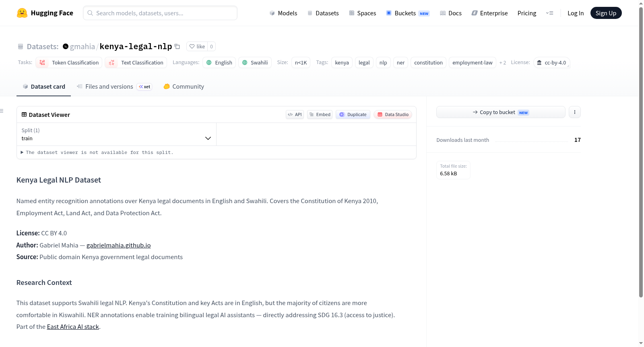Click the ner tag
The image size is (644, 347).
pos(400,62)
